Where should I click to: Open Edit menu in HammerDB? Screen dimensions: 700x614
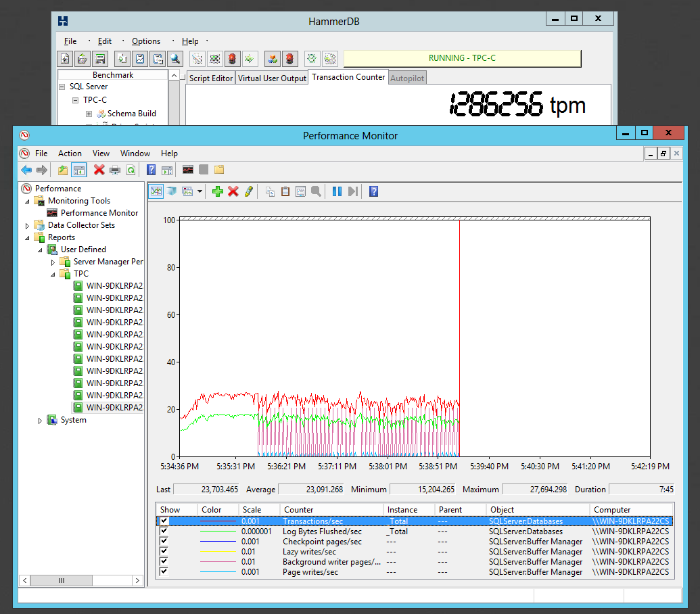coord(104,41)
